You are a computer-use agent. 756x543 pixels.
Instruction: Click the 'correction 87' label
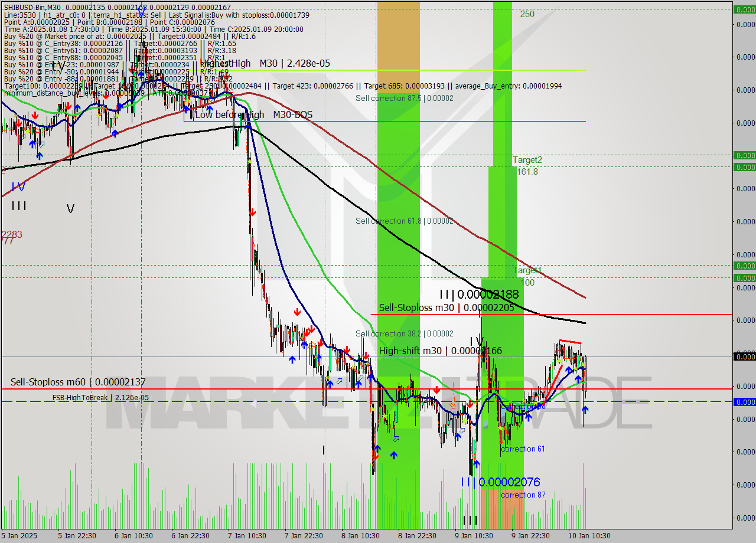pyautogui.click(x=523, y=495)
